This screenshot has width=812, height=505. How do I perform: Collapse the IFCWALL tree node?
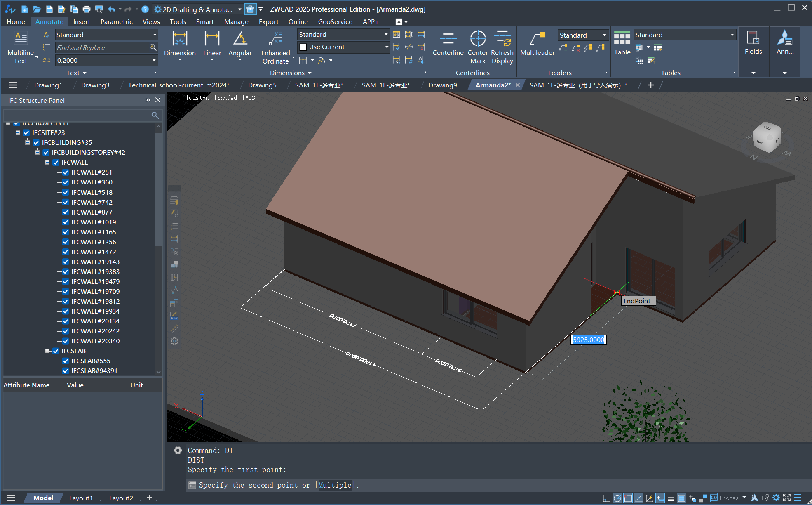click(x=47, y=163)
